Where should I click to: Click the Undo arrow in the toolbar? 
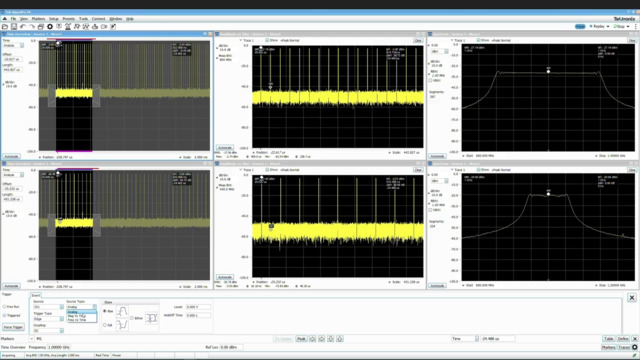tap(23, 27)
